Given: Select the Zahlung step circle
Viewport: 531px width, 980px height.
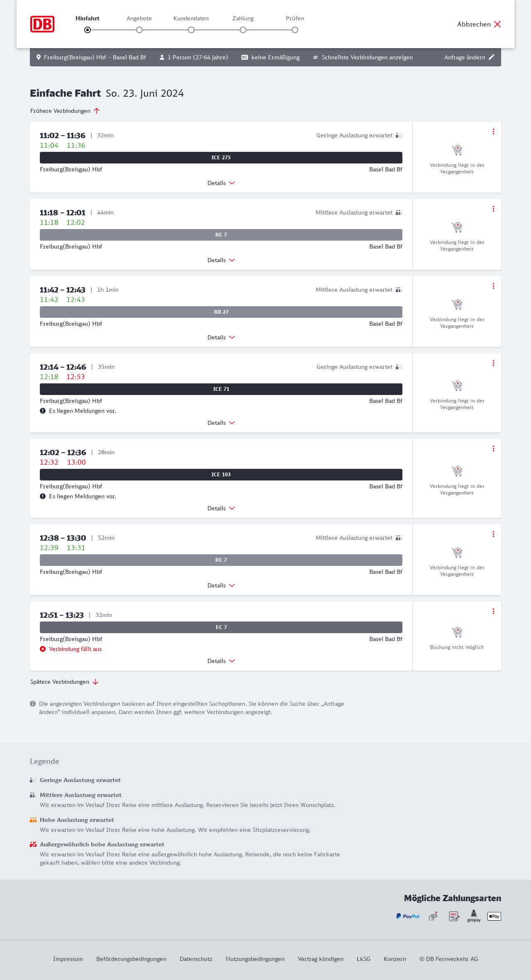Looking at the screenshot, I should [243, 30].
